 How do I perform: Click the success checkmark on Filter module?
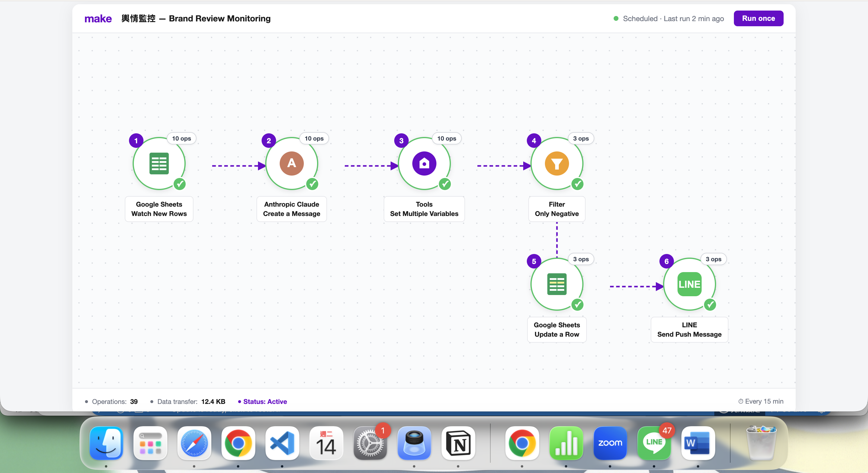pos(577,184)
